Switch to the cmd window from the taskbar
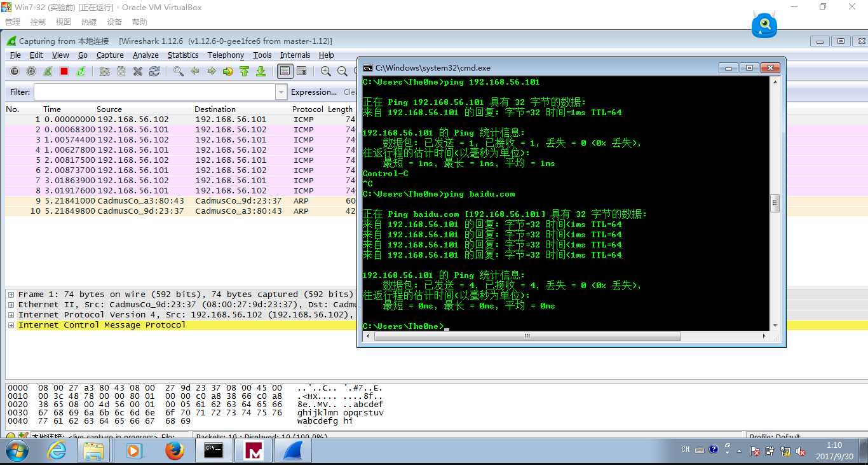This screenshot has width=868, height=465. 214,451
